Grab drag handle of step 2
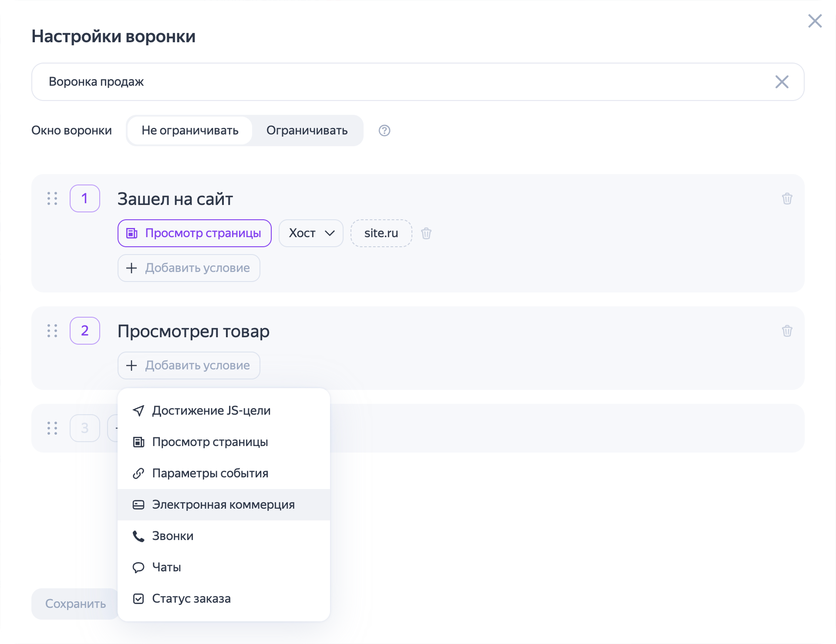The width and height of the screenshot is (836, 644). coord(52,331)
